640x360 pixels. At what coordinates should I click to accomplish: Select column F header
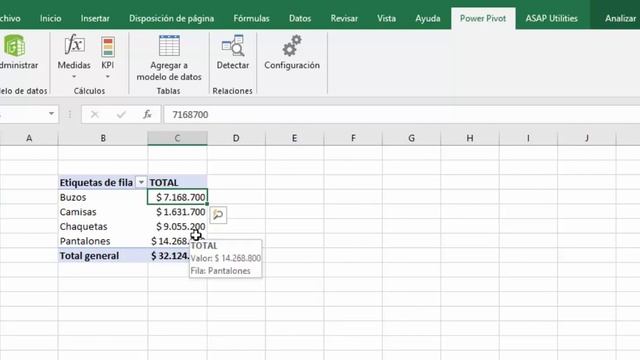[353, 138]
